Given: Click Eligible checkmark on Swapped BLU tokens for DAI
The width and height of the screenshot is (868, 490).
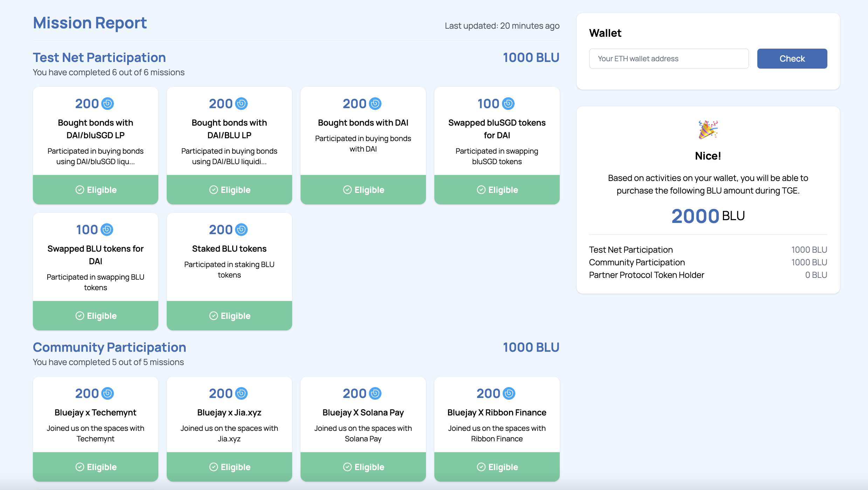Looking at the screenshot, I should [x=80, y=316].
